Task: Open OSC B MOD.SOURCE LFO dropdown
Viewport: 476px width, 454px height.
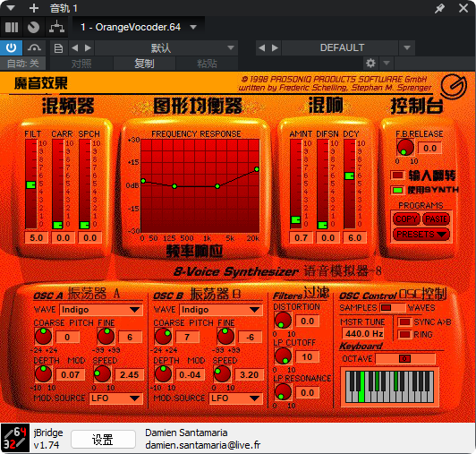Action: tap(235, 398)
